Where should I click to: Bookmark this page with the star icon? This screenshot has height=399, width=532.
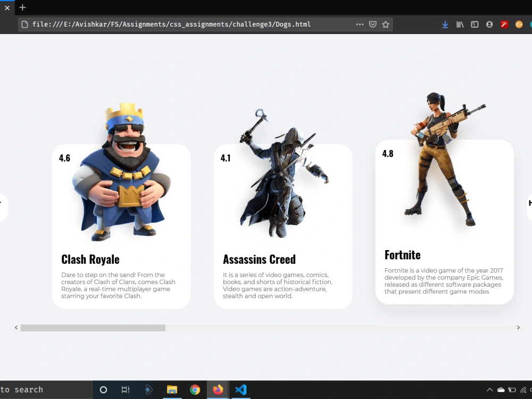pyautogui.click(x=385, y=24)
